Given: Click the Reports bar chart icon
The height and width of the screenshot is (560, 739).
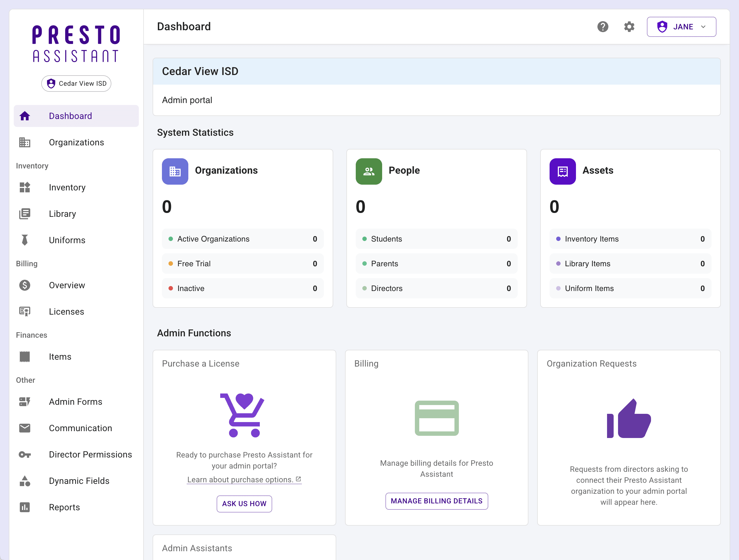Looking at the screenshot, I should [x=25, y=507].
